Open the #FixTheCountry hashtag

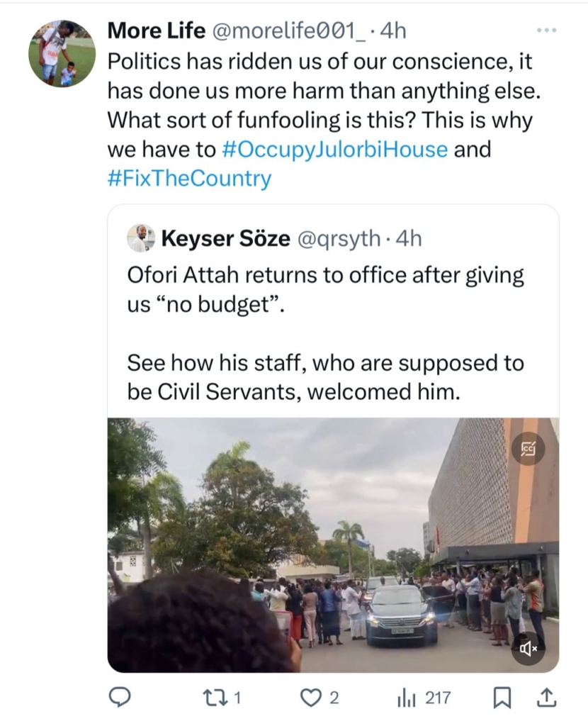point(189,178)
